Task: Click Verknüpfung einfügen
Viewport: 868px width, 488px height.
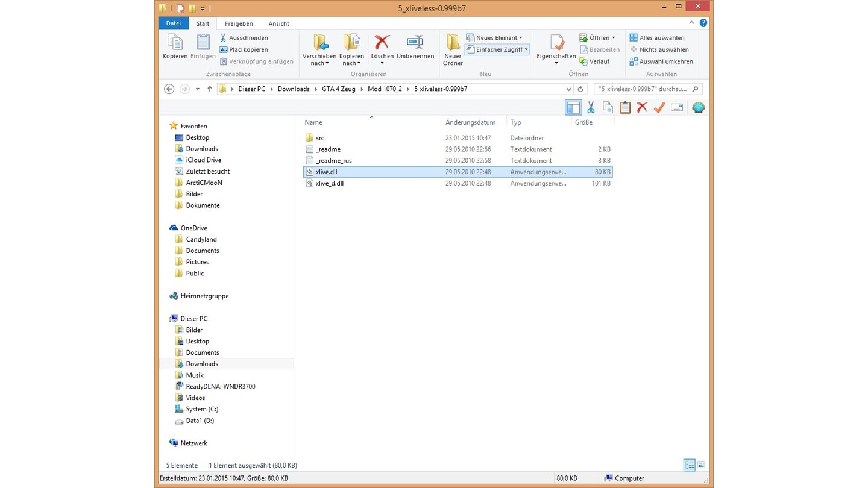Action: coord(256,61)
